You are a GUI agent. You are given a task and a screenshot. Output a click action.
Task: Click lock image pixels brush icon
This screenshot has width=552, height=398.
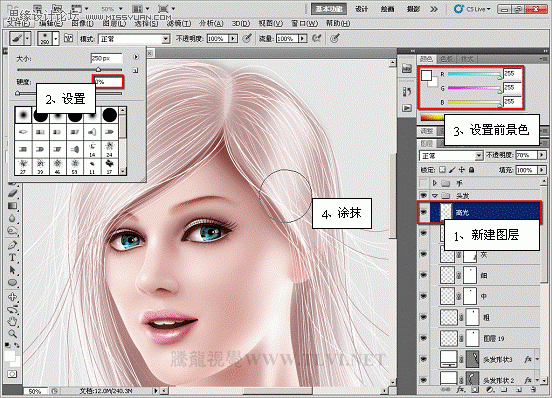click(452, 170)
